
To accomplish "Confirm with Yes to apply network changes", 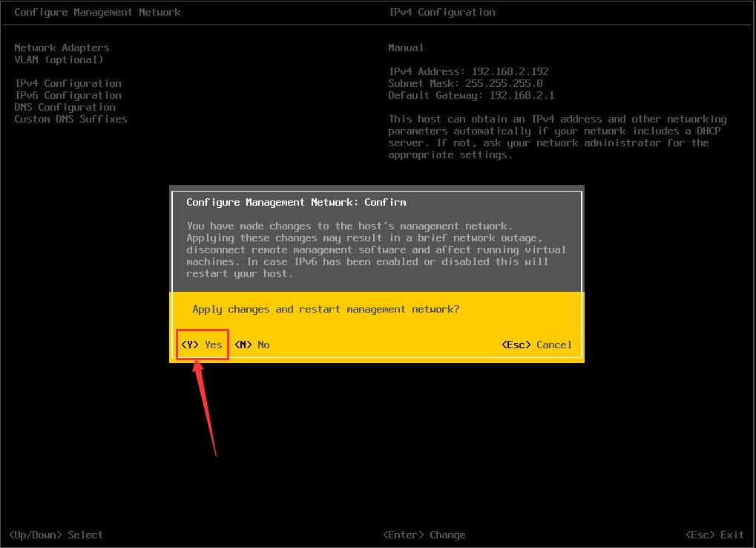I will pos(202,345).
